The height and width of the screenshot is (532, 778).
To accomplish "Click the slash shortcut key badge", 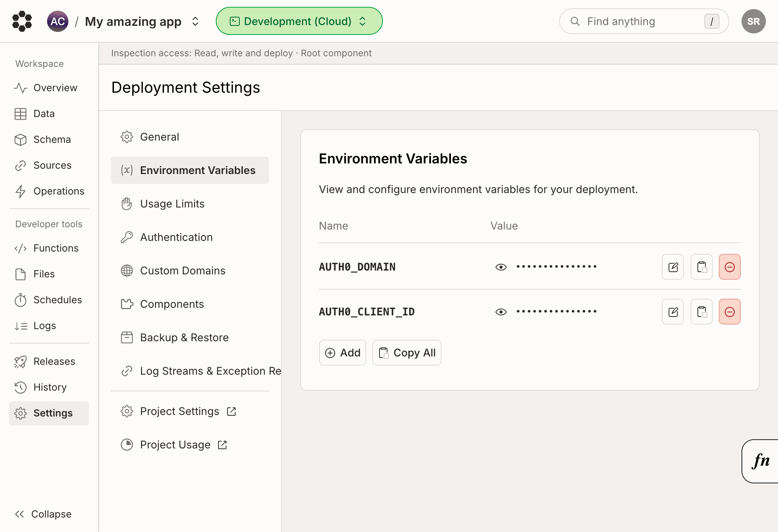I will 712,21.
